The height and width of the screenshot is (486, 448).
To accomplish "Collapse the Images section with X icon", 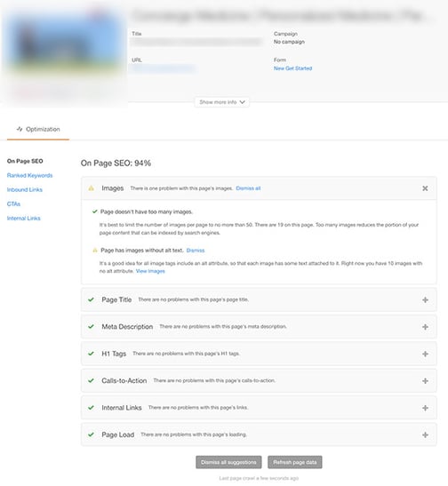I will (x=425, y=188).
